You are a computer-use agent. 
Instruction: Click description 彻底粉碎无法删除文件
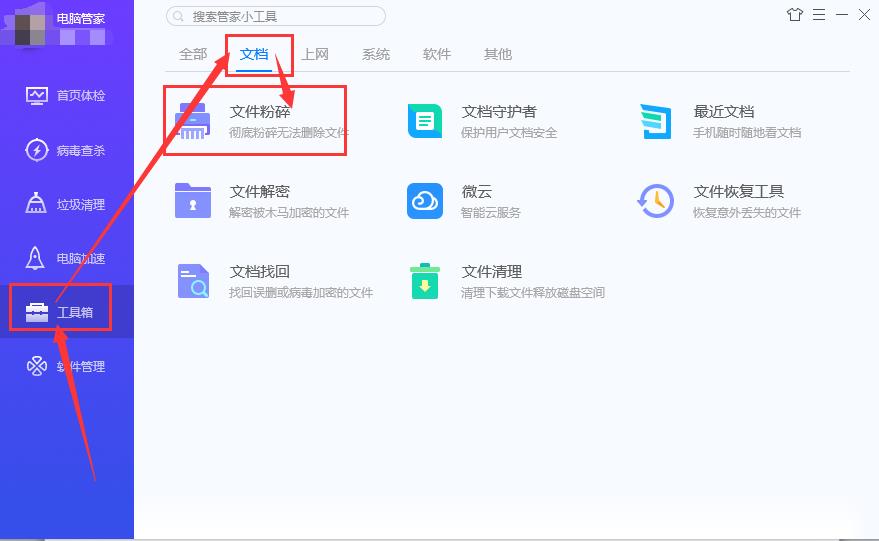coord(289,133)
